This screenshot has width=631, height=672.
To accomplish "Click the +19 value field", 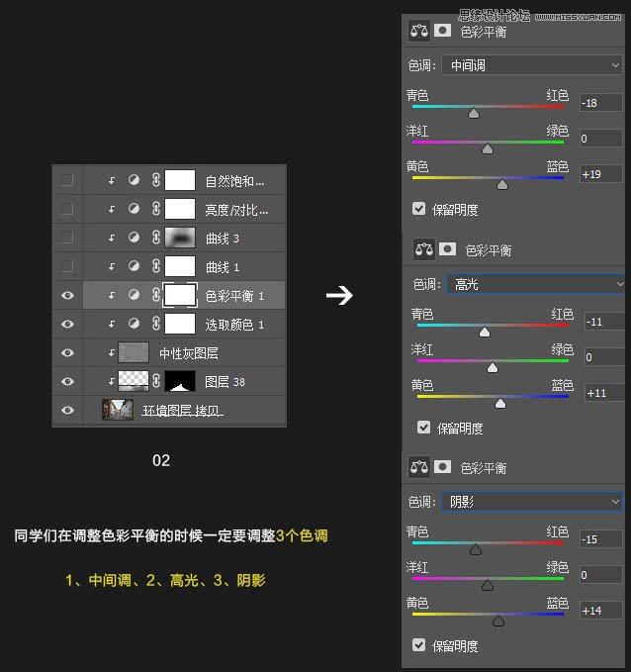I will coord(600,174).
